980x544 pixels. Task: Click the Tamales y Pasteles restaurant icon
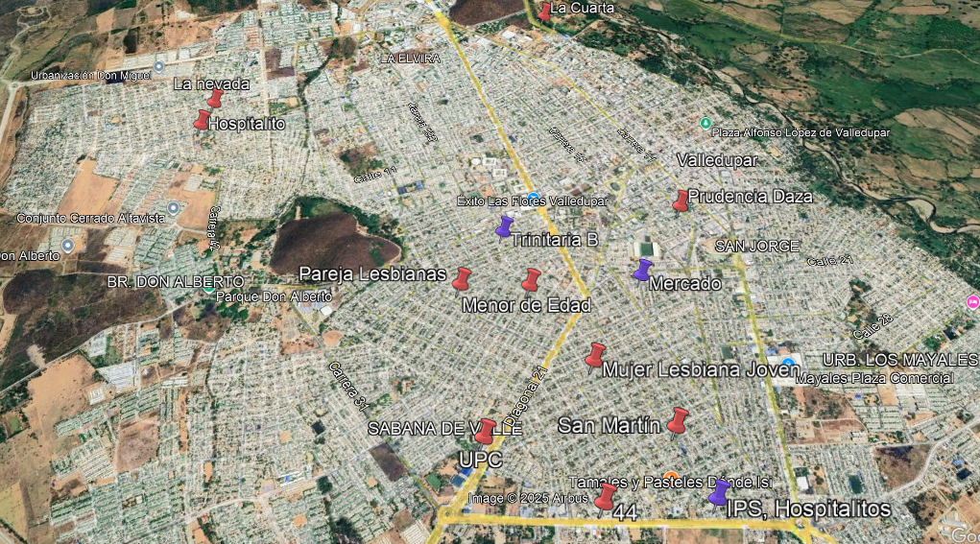(x=671, y=476)
